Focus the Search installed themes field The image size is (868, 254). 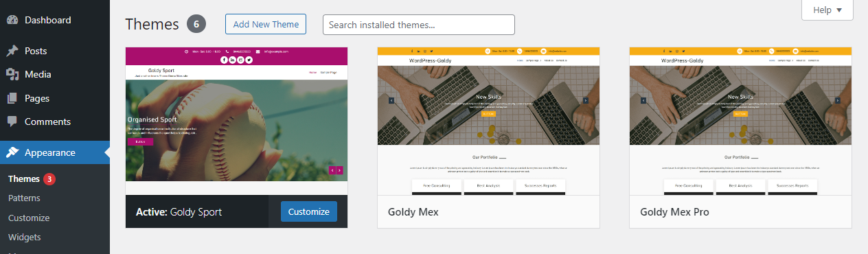click(419, 25)
